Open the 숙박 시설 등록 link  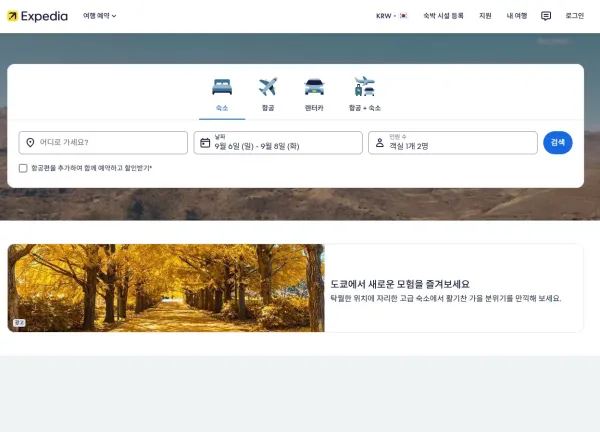pos(443,16)
